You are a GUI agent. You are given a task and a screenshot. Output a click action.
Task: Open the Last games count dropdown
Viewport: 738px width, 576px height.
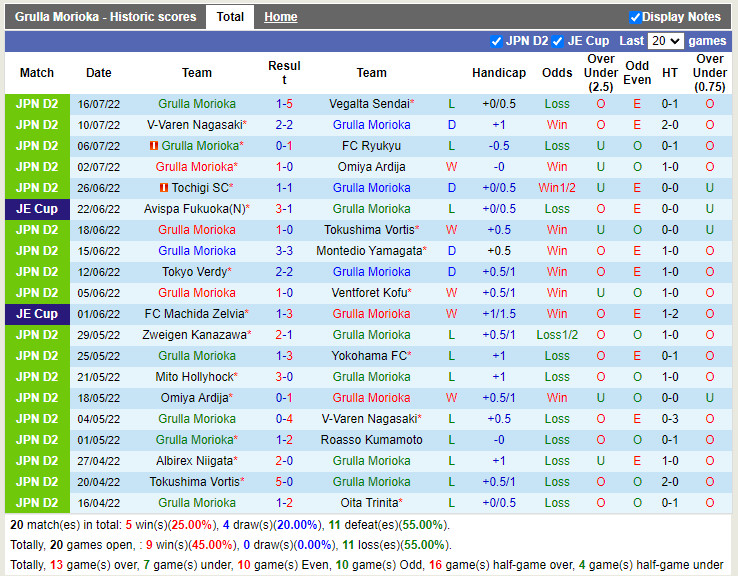tap(665, 41)
